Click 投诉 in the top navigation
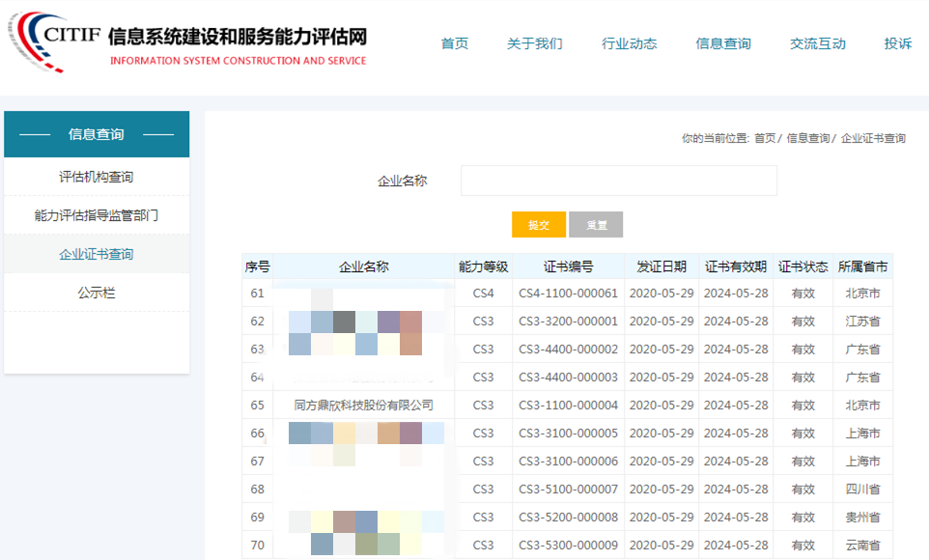Image resolution: width=929 pixels, height=560 pixels. [x=897, y=43]
